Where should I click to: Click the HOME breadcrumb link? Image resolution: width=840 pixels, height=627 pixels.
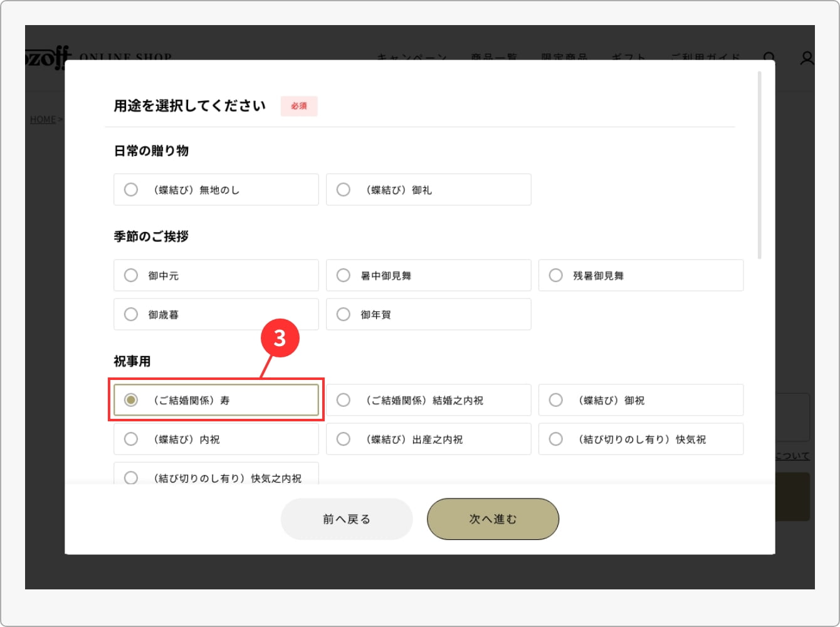click(43, 119)
